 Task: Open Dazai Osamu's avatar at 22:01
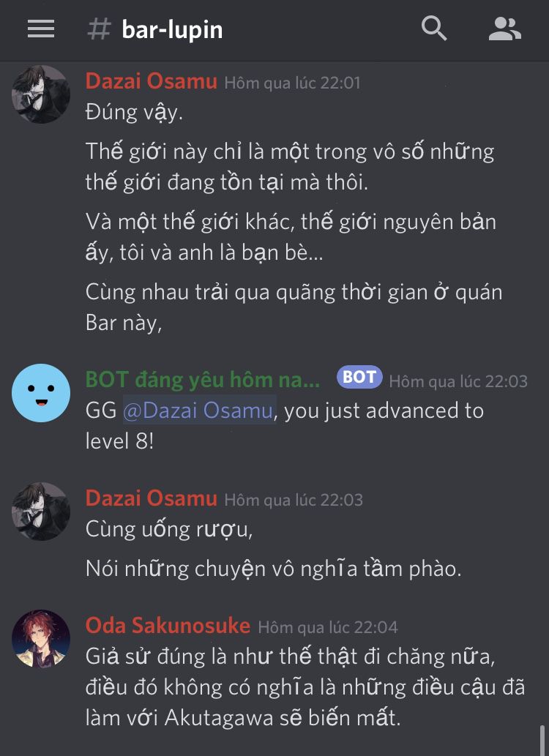coord(41,94)
